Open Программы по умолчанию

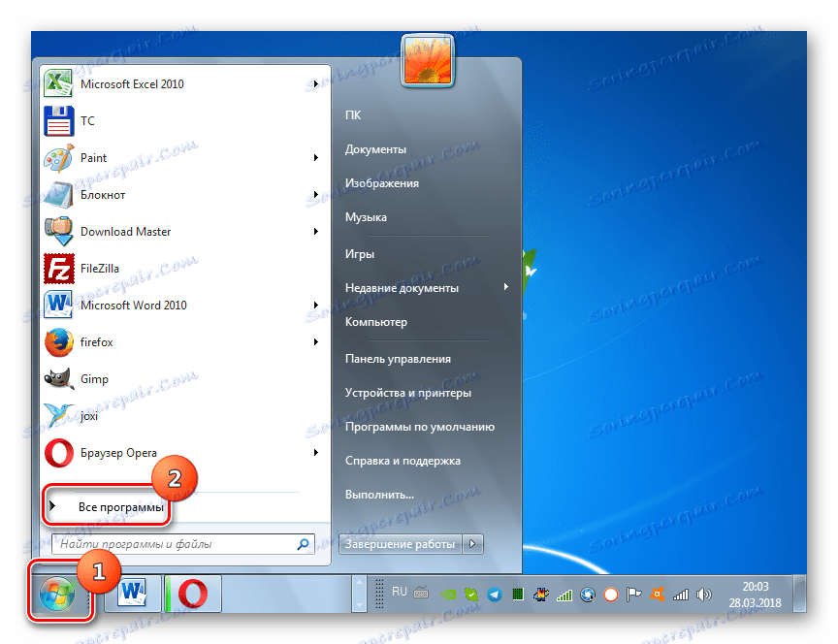pos(420,427)
